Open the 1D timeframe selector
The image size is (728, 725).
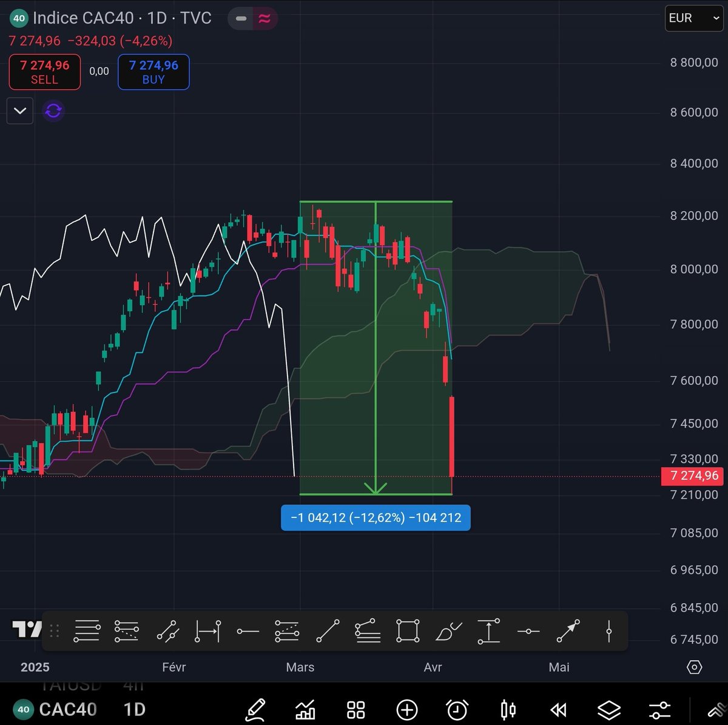tap(133, 709)
